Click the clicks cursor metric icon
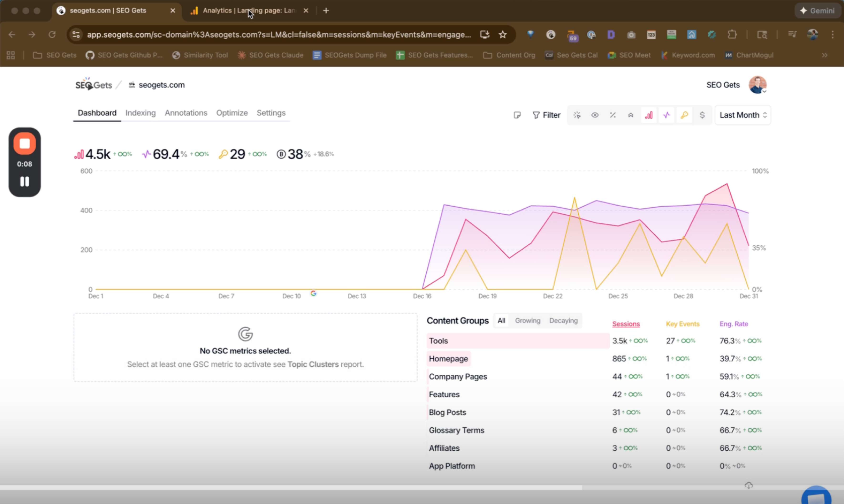844x504 pixels. [577, 115]
